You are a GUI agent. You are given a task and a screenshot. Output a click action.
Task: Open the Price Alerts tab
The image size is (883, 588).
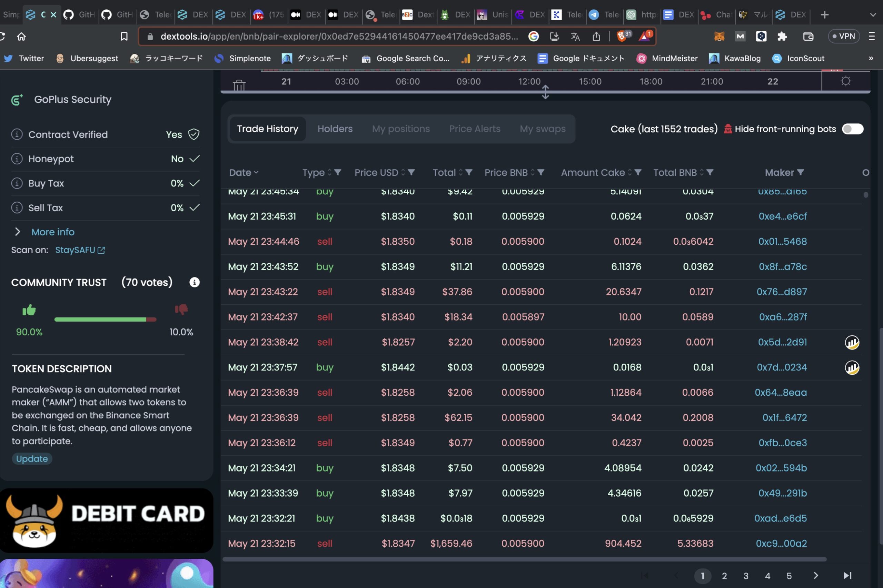[474, 129]
